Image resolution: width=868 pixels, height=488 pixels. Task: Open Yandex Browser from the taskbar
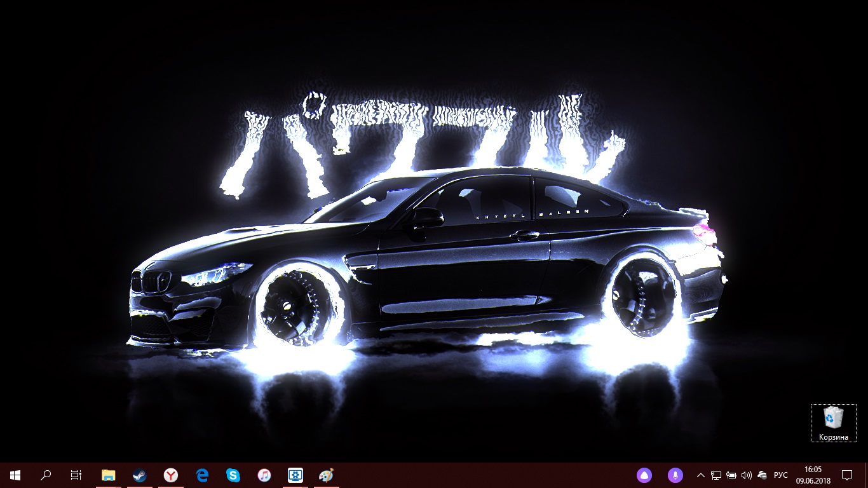point(171,475)
